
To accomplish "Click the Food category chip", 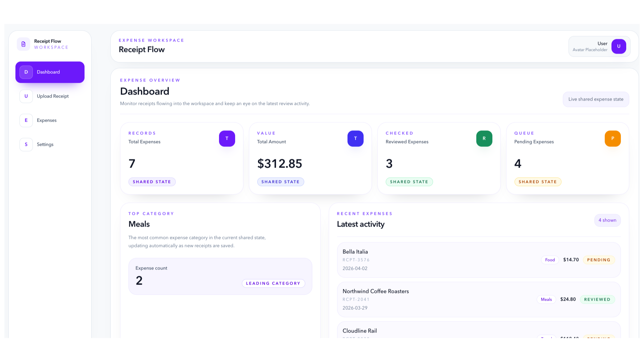I will (549, 260).
